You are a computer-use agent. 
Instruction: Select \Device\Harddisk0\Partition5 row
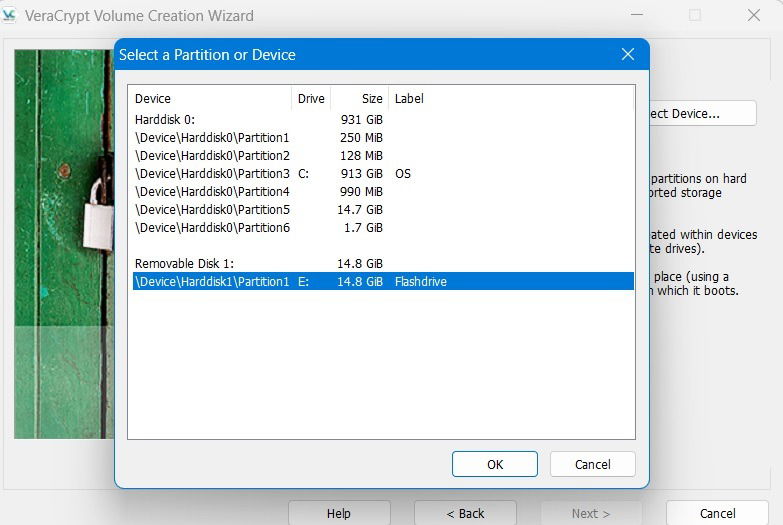click(383, 209)
